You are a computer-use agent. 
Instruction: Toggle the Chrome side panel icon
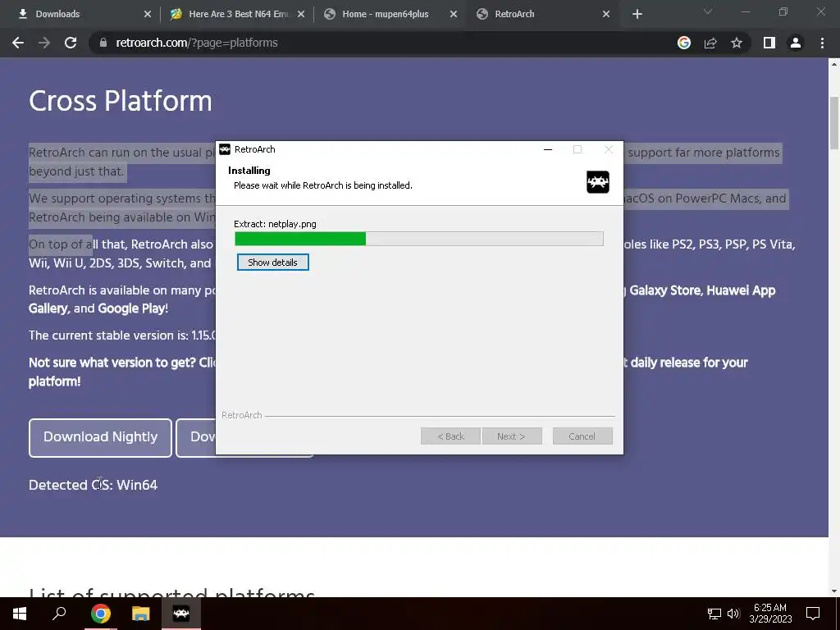point(769,43)
